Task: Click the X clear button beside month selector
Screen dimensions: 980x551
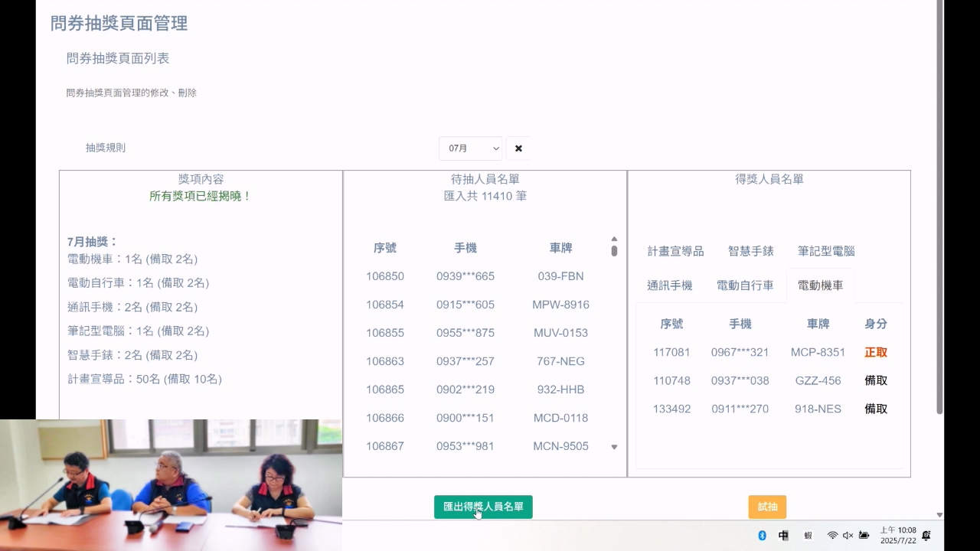Action: coord(518,148)
